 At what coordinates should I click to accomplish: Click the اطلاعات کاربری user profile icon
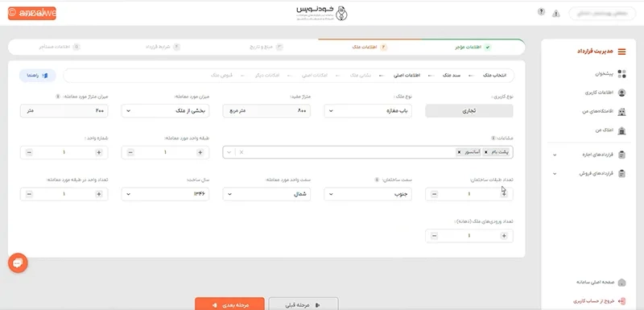621,93
